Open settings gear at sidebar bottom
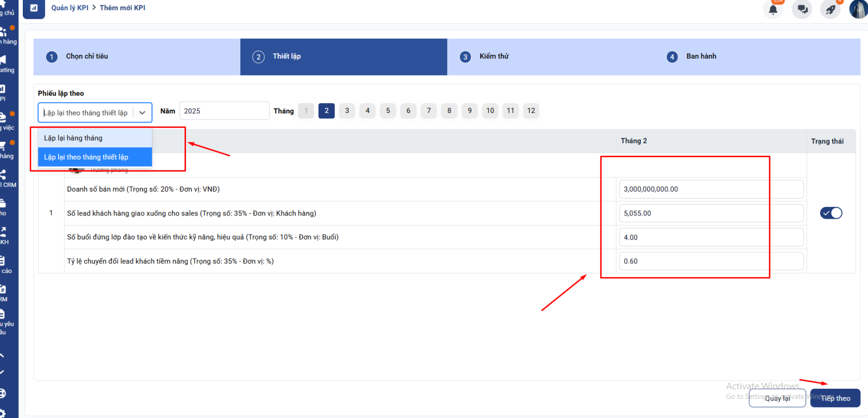The image size is (868, 418). (x=3, y=413)
